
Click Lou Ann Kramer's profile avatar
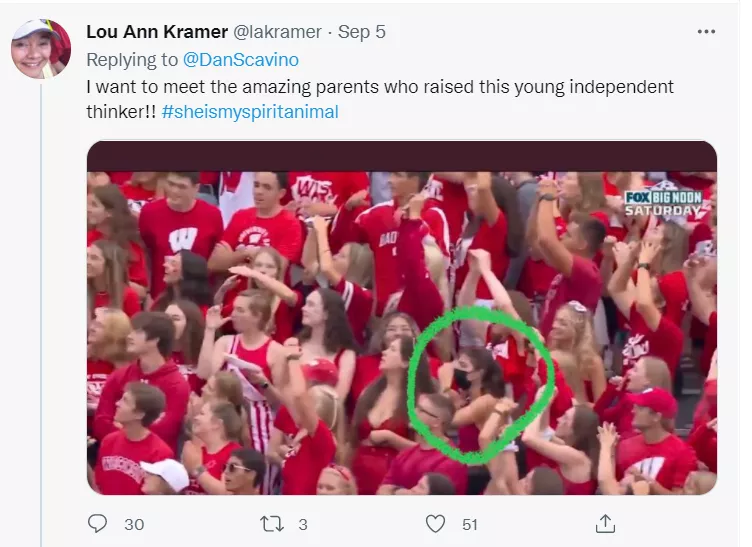41,49
